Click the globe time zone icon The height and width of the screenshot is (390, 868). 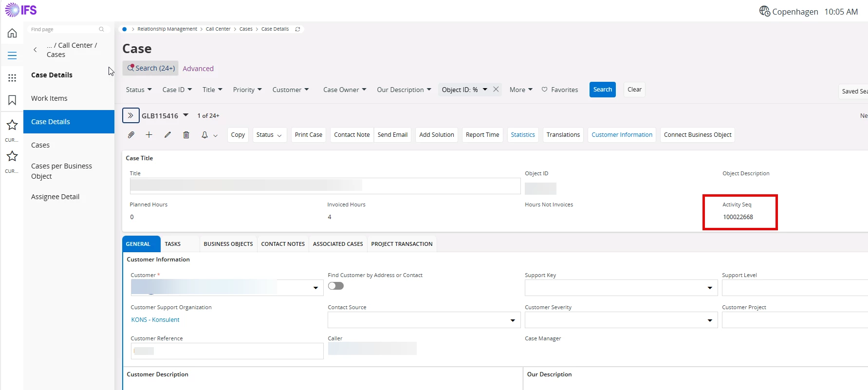[765, 11]
